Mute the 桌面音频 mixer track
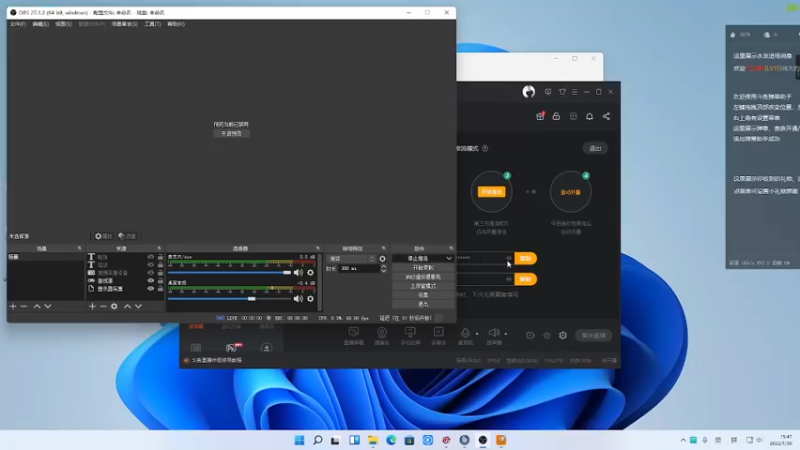 (298, 298)
